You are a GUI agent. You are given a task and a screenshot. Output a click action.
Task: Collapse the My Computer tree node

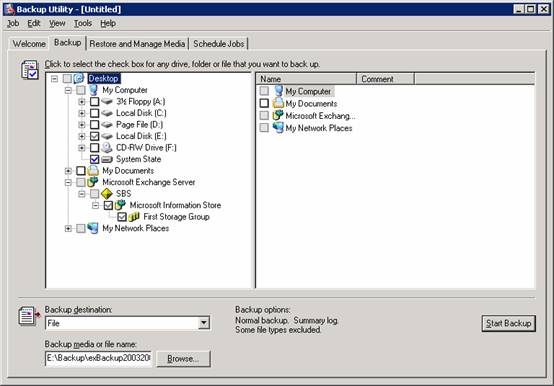click(68, 90)
